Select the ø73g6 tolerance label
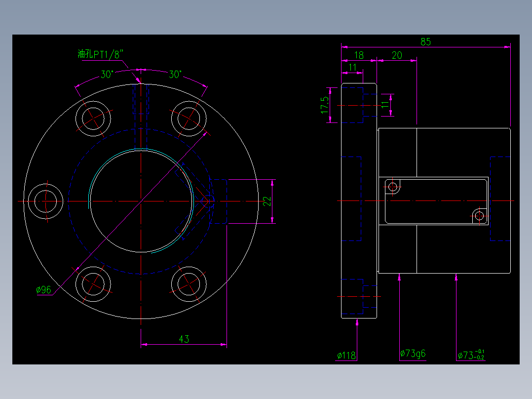Screen dimensions: 532x399 coord(413,354)
